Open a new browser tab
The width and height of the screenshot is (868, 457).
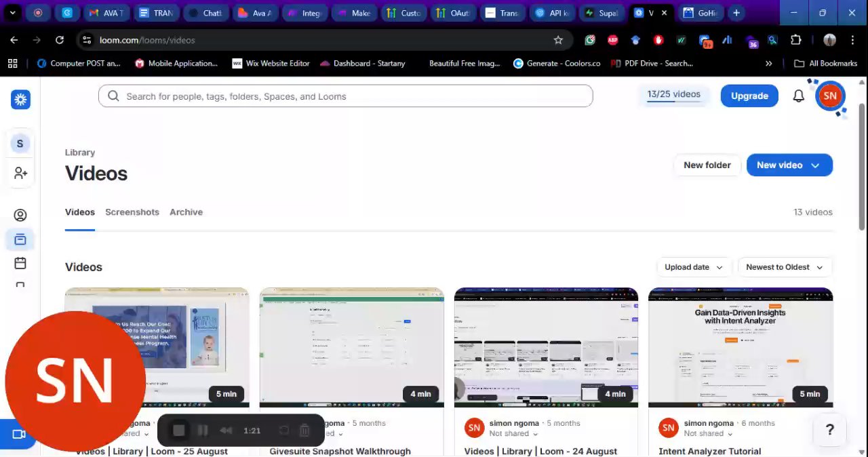coord(736,13)
